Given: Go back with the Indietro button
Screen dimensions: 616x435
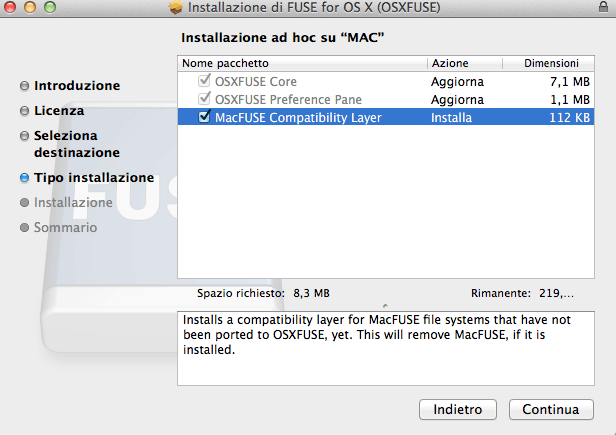Looking at the screenshot, I should coord(458,409).
